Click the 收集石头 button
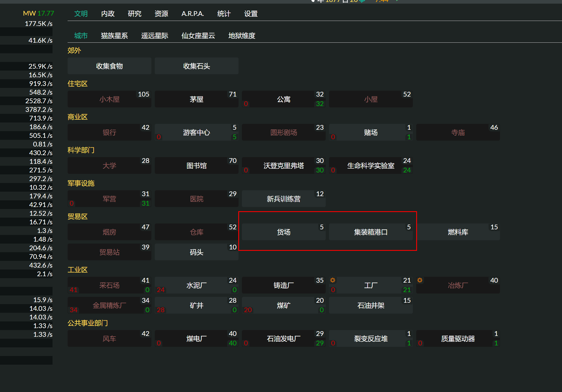This screenshot has width=562, height=392. [x=197, y=66]
